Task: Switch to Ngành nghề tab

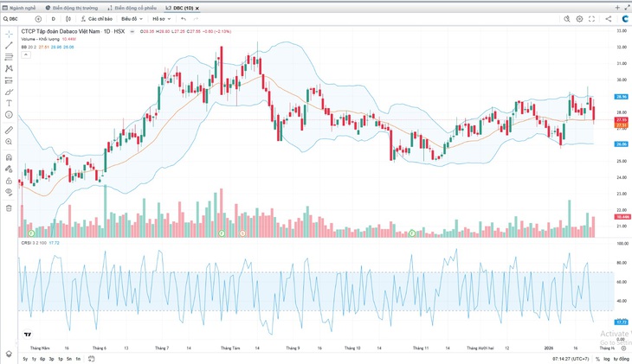Action: click(19, 8)
